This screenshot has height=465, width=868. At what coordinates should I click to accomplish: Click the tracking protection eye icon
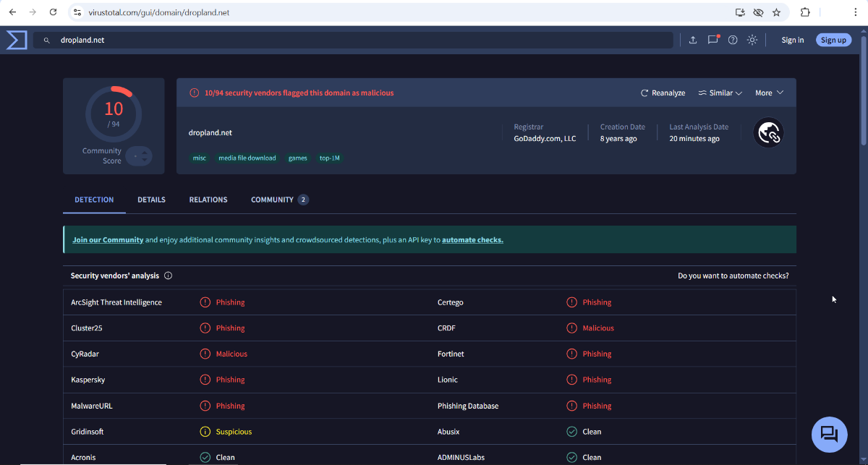758,12
